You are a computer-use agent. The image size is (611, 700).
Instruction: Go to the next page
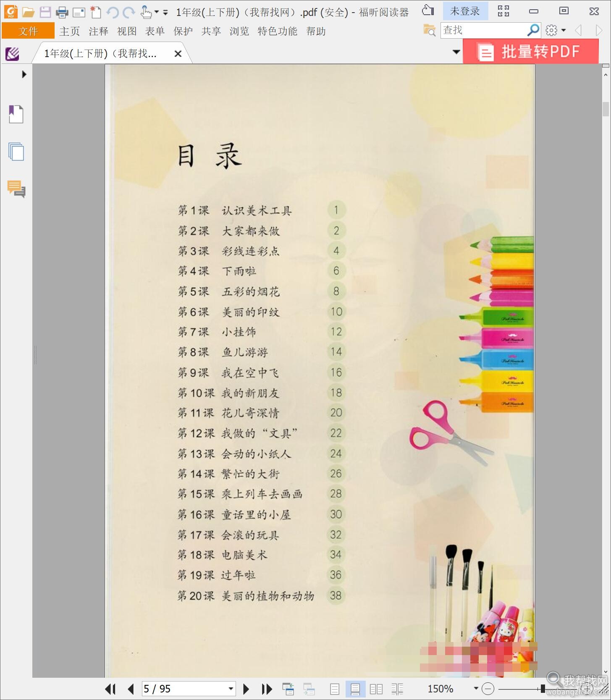tap(246, 689)
